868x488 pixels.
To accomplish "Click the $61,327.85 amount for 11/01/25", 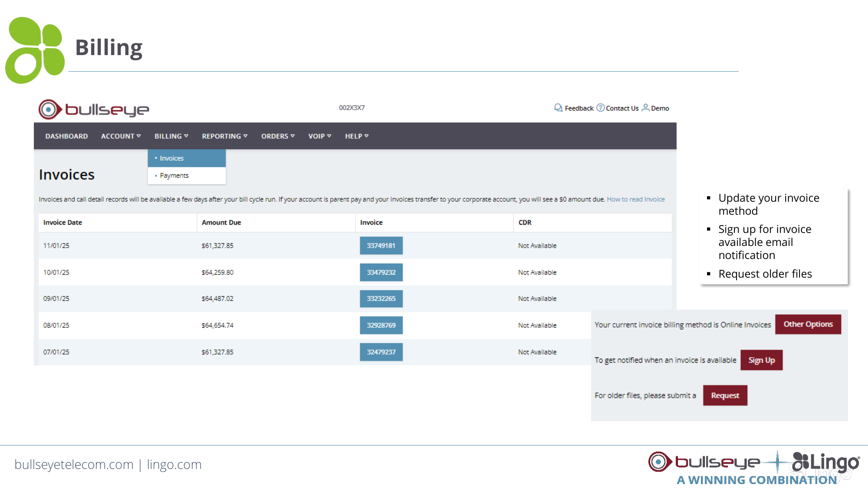I will click(217, 246).
